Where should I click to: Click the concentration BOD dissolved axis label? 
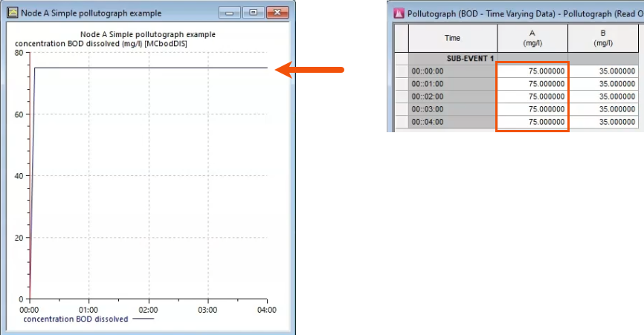point(101,44)
